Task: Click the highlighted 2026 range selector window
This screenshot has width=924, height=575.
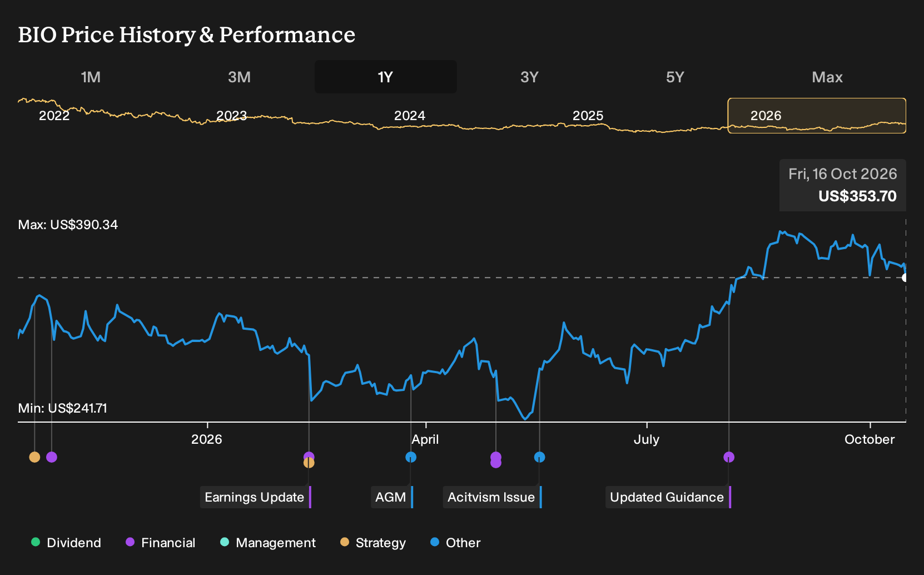Action: point(817,116)
